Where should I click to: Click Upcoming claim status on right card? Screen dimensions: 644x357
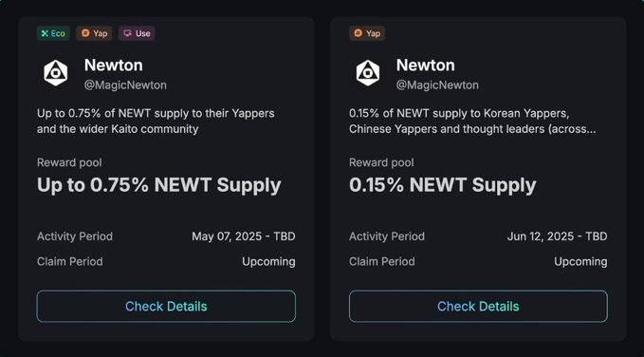click(x=580, y=262)
